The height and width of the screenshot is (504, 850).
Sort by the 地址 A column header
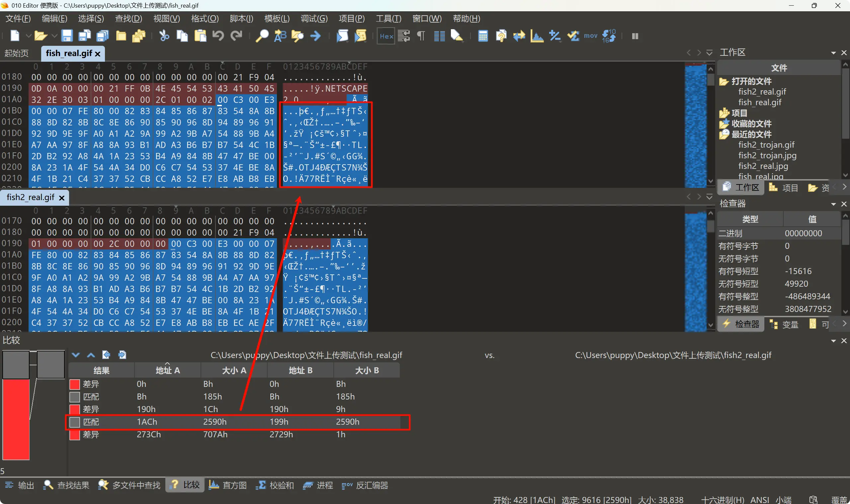pyautogui.click(x=168, y=371)
